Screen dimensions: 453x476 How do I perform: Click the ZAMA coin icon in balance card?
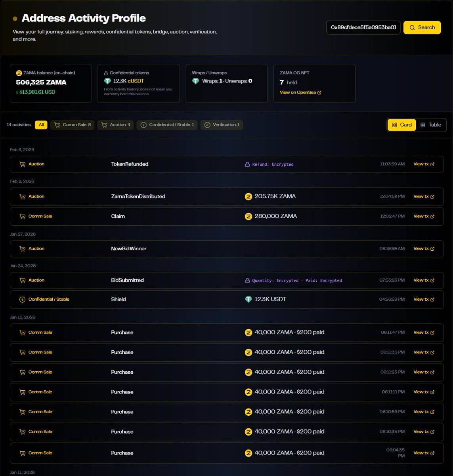click(x=19, y=73)
